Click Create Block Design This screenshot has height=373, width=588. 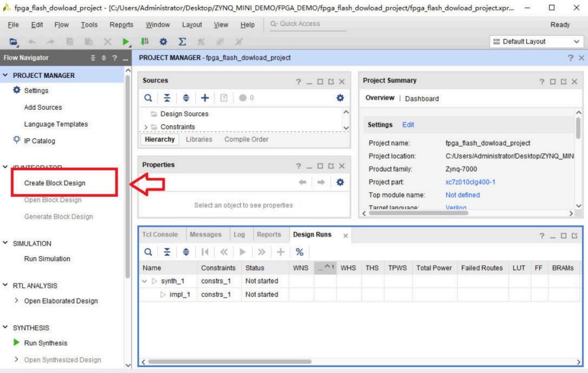55,183
